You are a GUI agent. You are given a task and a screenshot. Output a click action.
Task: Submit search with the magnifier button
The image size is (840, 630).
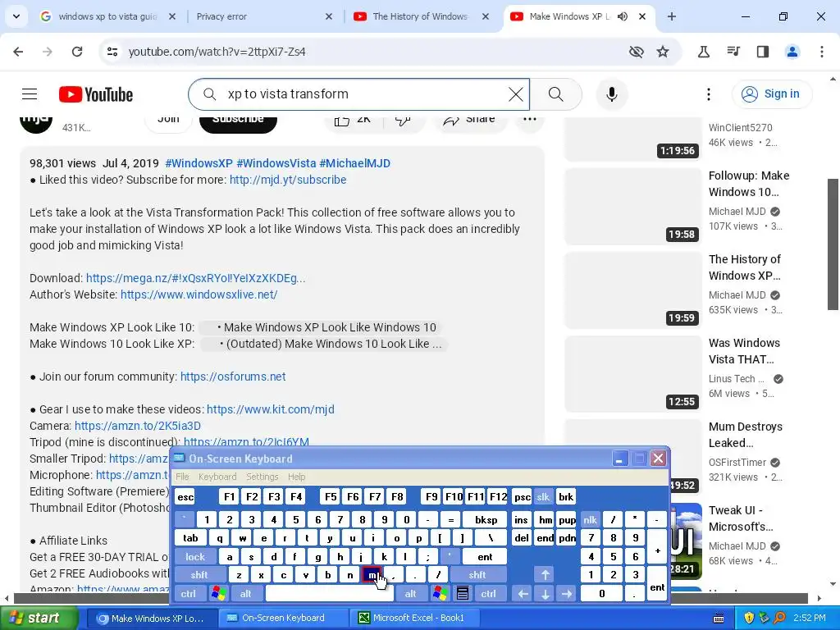coord(555,94)
